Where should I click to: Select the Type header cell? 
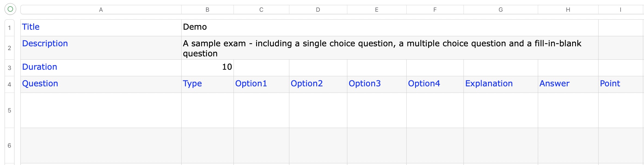(x=207, y=84)
